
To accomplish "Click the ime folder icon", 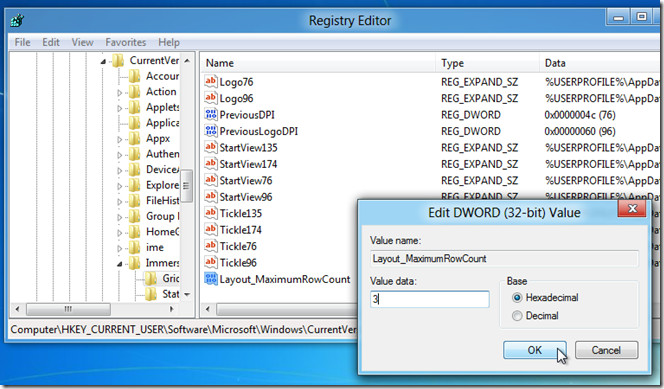I will click(x=135, y=247).
